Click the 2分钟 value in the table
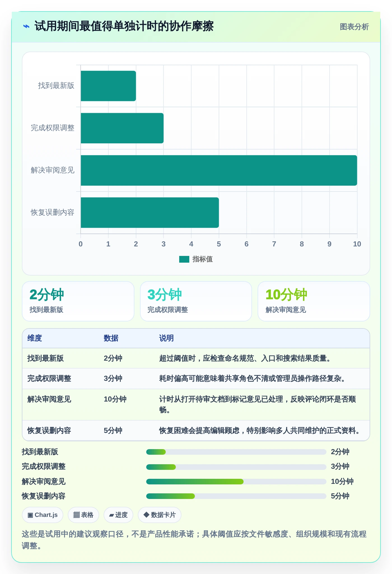 point(113,358)
